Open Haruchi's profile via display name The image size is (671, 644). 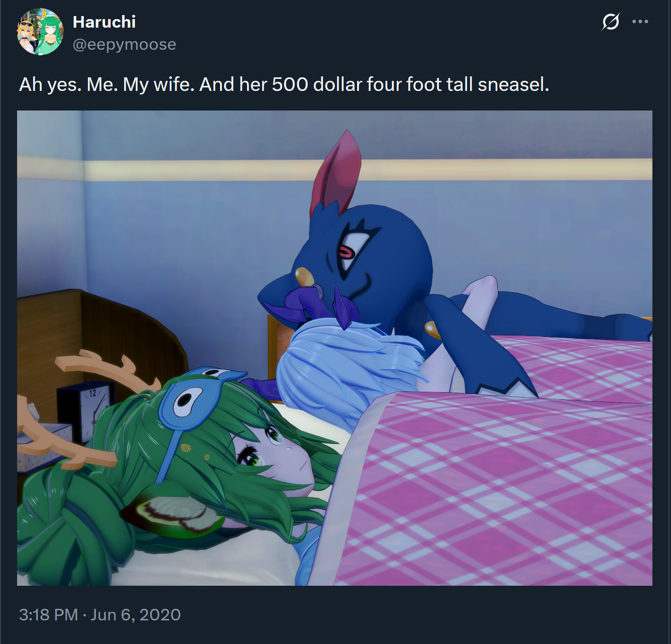[104, 22]
